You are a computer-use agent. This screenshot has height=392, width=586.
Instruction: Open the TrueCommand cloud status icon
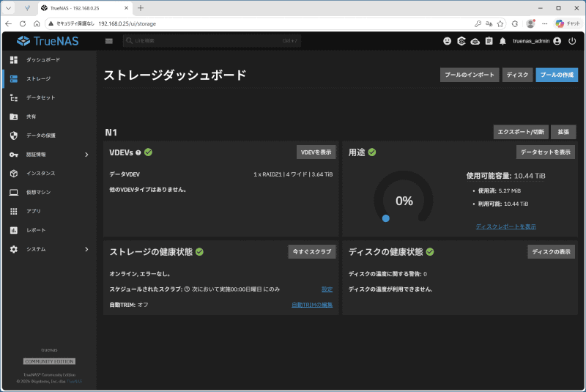coord(475,41)
